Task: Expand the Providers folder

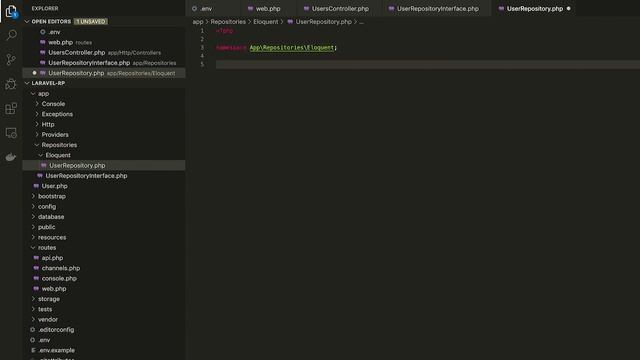Action: pyautogui.click(x=37, y=134)
